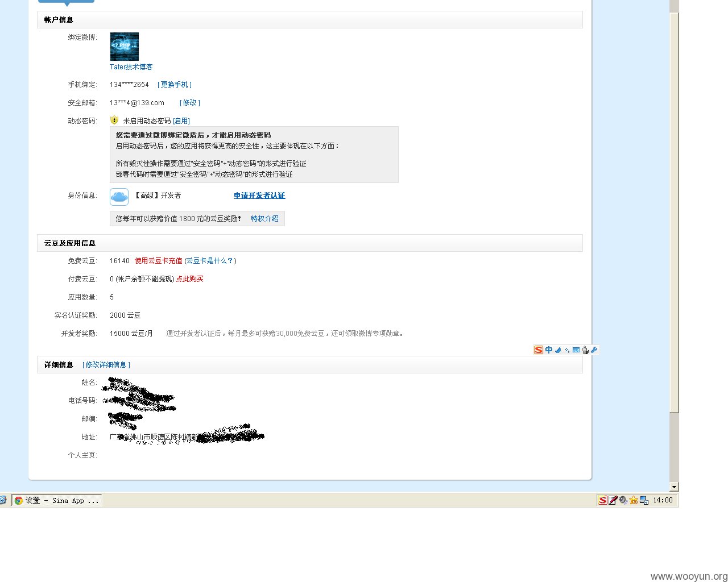The width and height of the screenshot is (728, 582).
Task: Open the 云豆卡是什么？ link
Action: [210, 261]
